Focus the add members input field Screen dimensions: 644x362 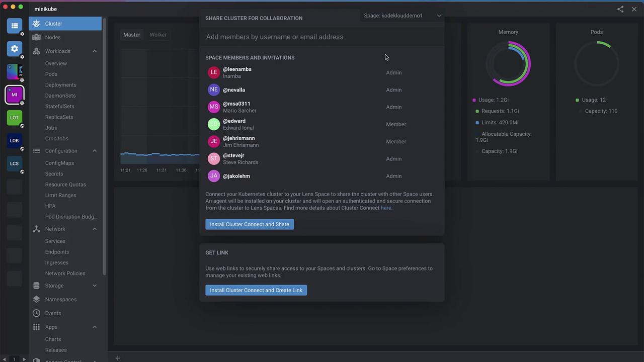(322, 37)
